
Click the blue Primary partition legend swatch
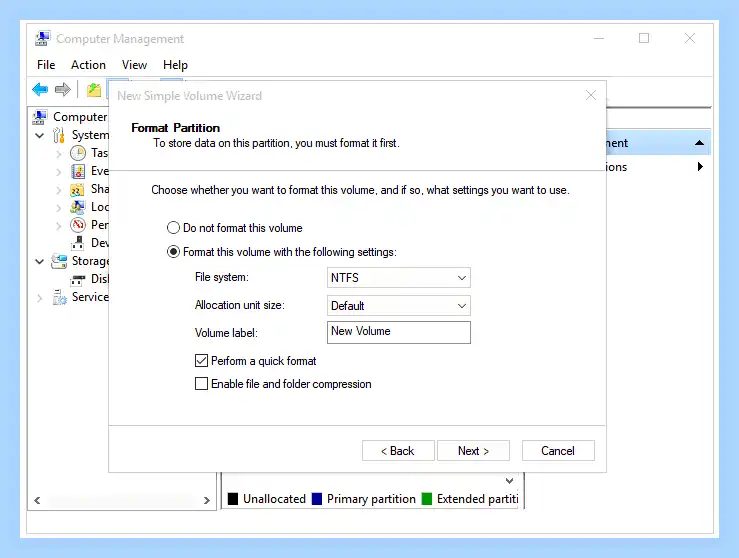tap(317, 499)
